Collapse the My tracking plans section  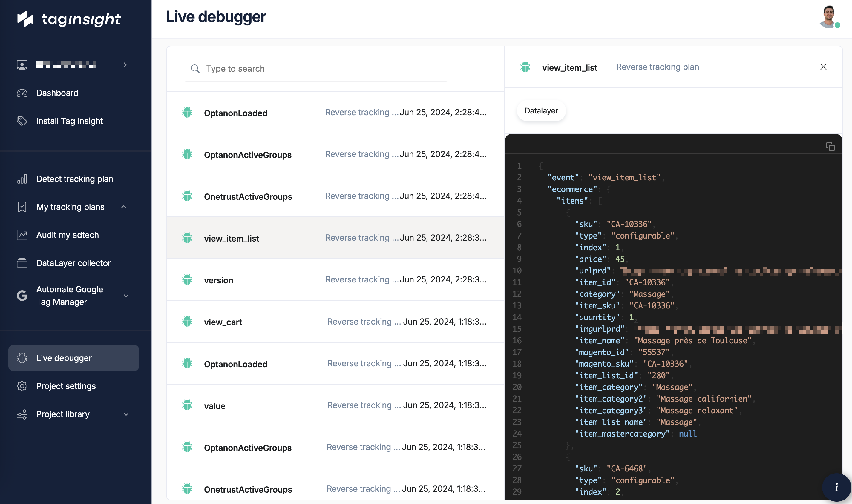(x=124, y=207)
